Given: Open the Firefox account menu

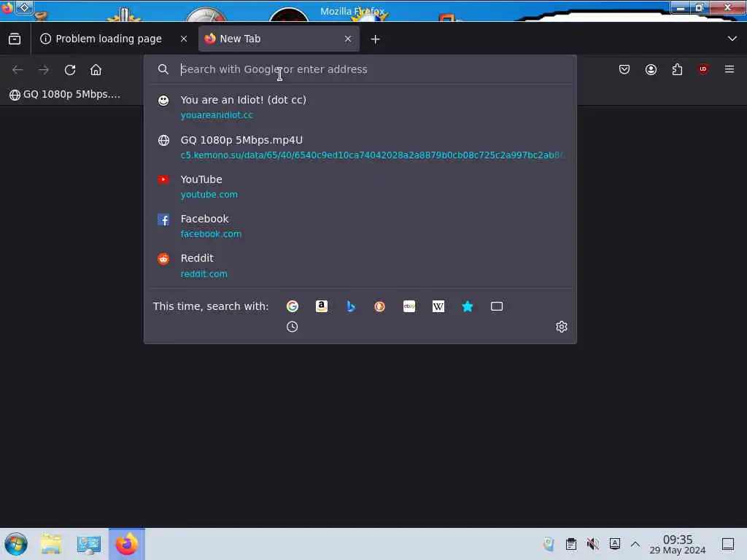Looking at the screenshot, I should (651, 69).
